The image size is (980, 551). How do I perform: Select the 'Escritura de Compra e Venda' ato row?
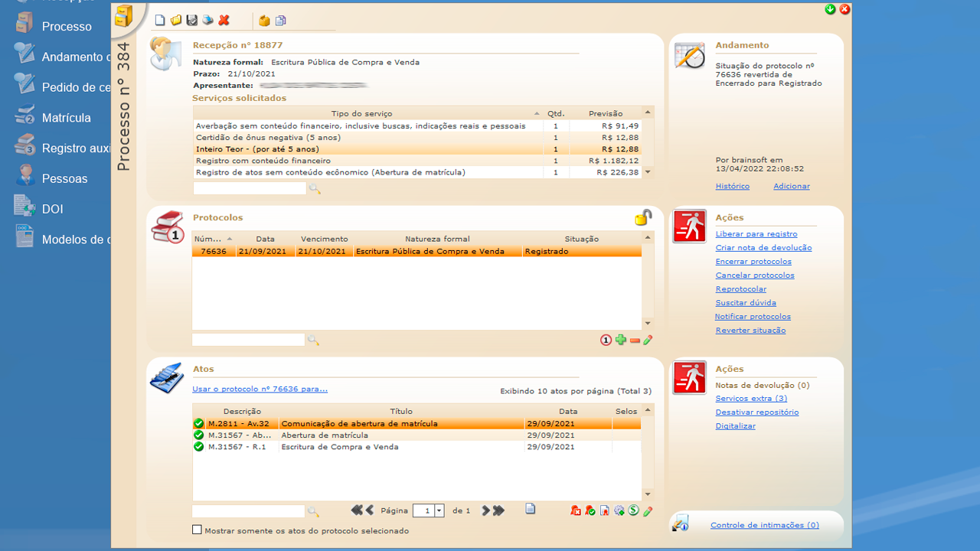click(416, 447)
